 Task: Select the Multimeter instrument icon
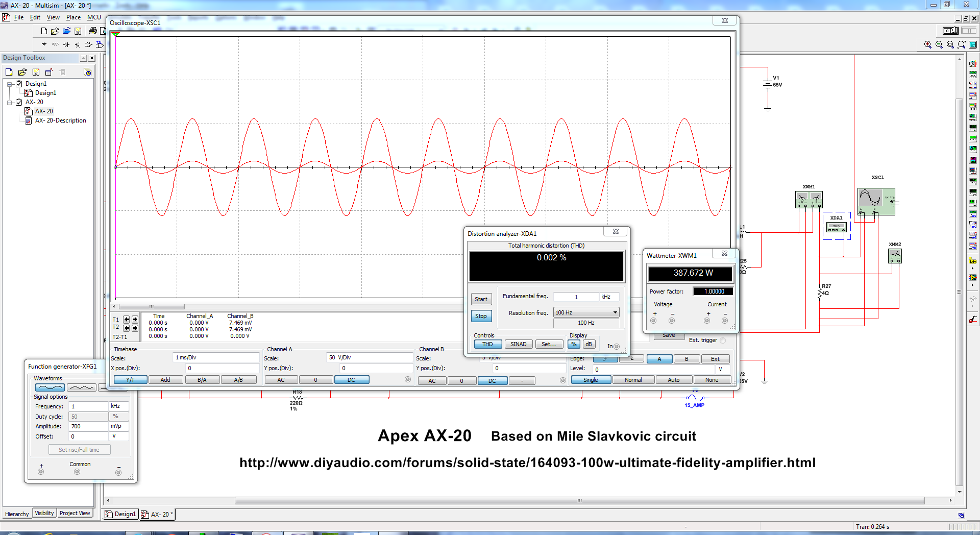(973, 64)
